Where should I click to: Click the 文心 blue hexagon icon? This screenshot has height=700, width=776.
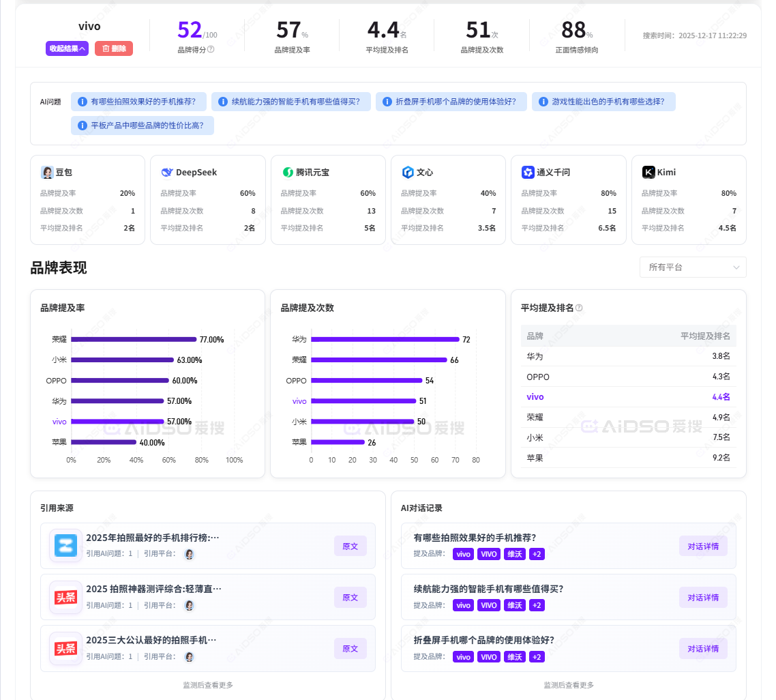point(408,173)
